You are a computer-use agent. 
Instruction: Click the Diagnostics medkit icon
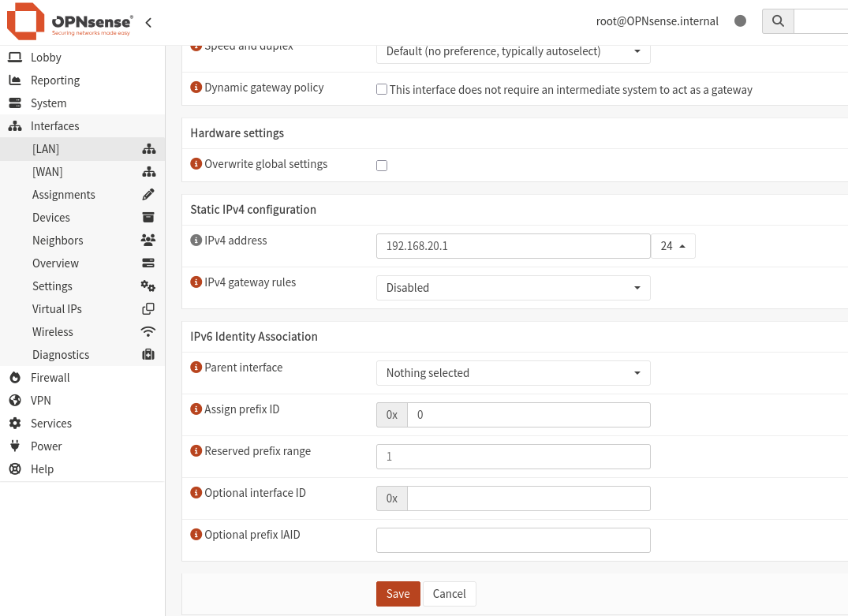coord(148,354)
